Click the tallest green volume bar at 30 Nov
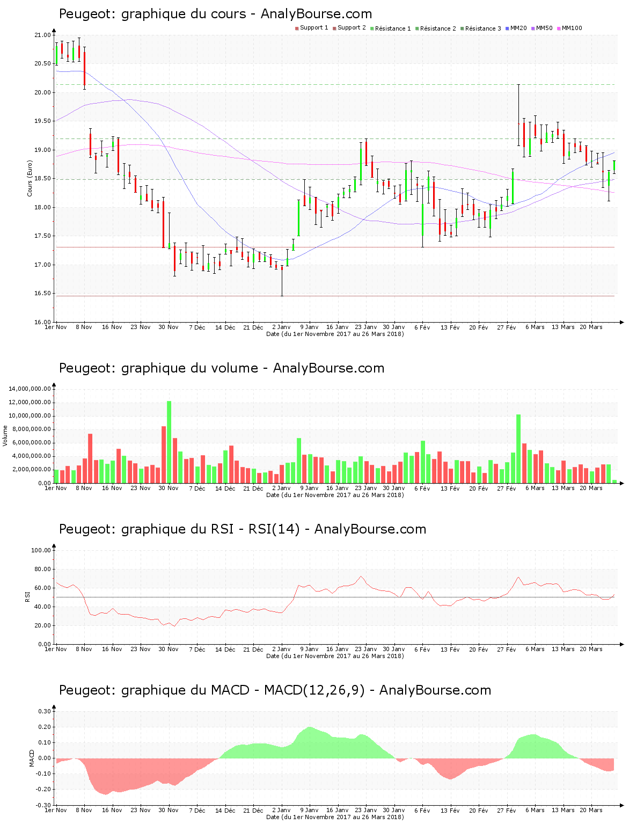The height and width of the screenshot is (832, 644). click(169, 442)
